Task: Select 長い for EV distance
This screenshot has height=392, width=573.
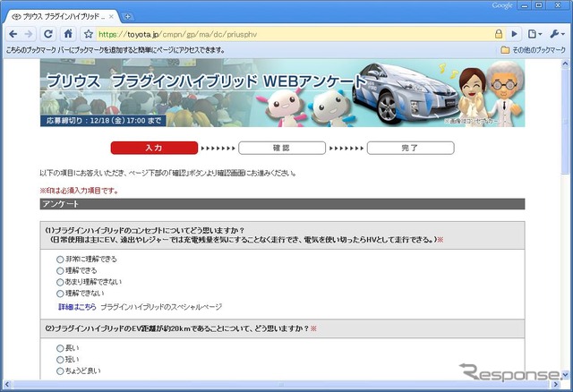Action: pos(60,348)
